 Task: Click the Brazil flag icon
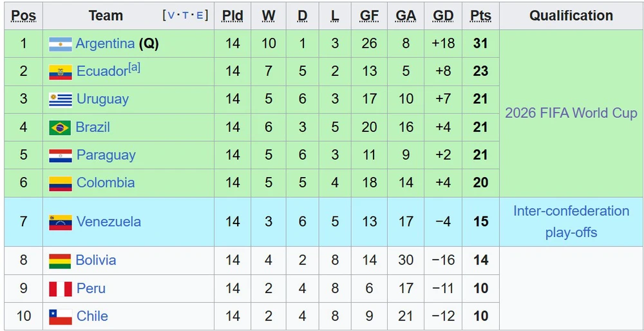pyautogui.click(x=61, y=128)
